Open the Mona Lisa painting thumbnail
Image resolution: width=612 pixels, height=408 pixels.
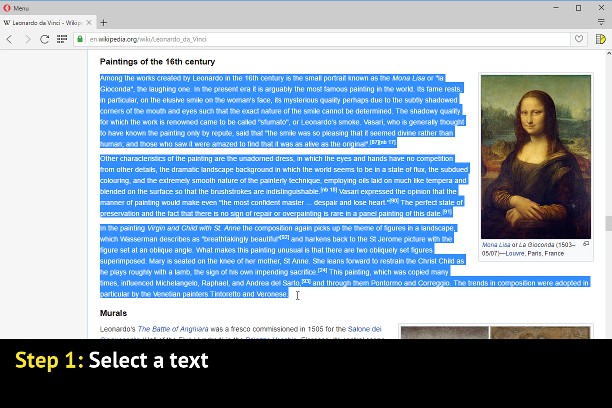(535, 157)
